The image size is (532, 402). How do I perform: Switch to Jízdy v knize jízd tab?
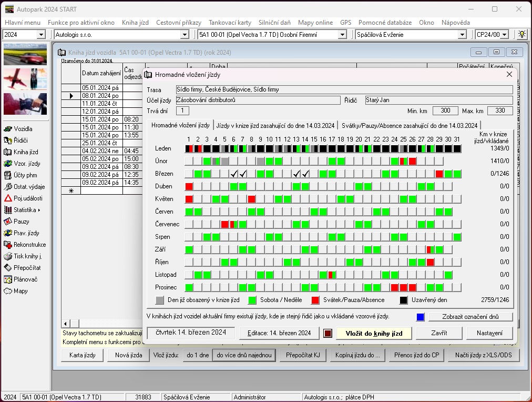click(275, 126)
